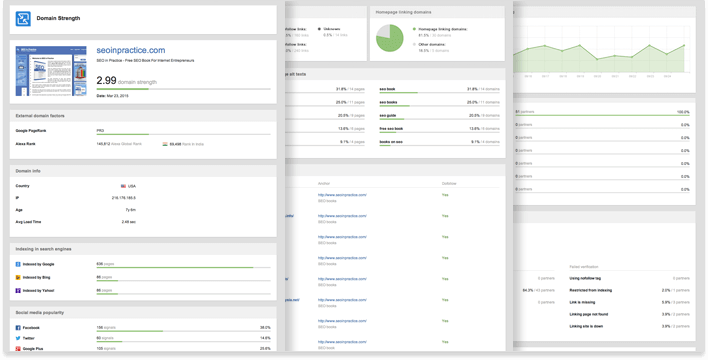Click the 2.99 domain strength progress bar

click(x=183, y=89)
